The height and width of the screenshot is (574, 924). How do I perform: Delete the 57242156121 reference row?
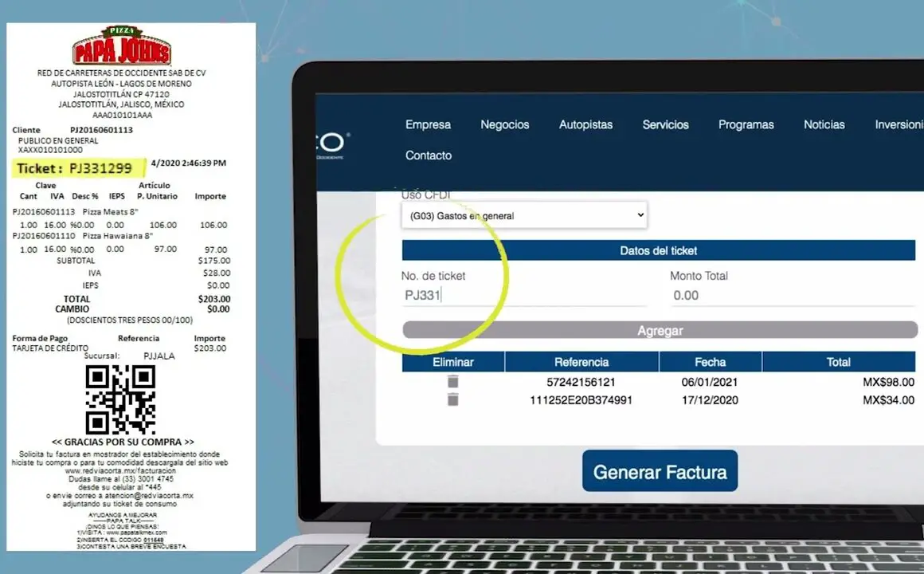click(452, 382)
